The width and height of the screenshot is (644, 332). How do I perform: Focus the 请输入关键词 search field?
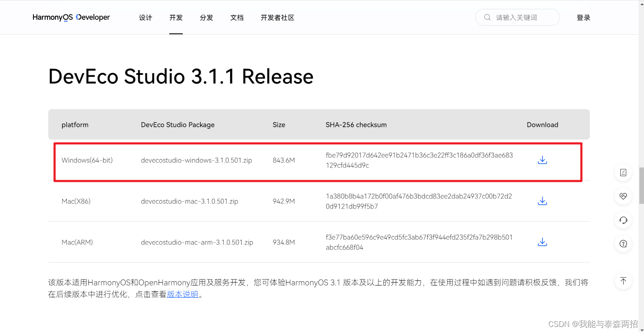517,17
